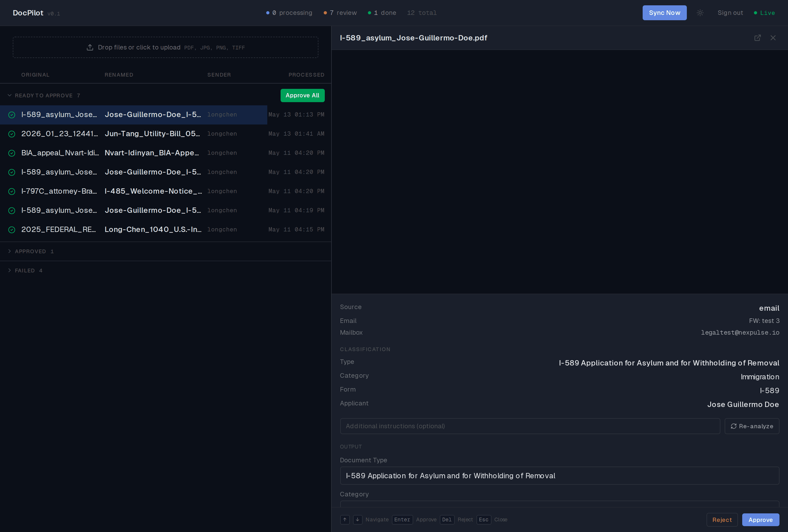
Task: Click the legaltest@nexpulse.io mailbox value
Action: (740, 332)
